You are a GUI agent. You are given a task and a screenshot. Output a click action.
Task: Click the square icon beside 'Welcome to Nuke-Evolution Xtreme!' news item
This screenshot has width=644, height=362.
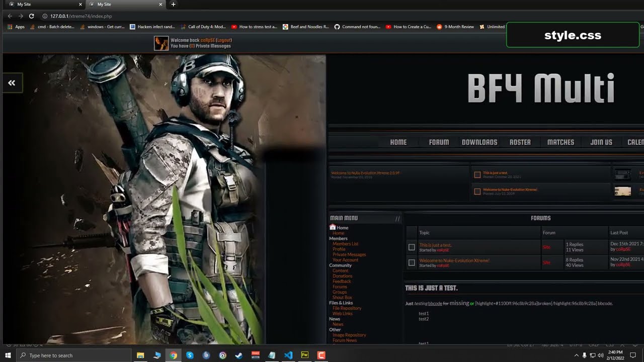(x=477, y=192)
